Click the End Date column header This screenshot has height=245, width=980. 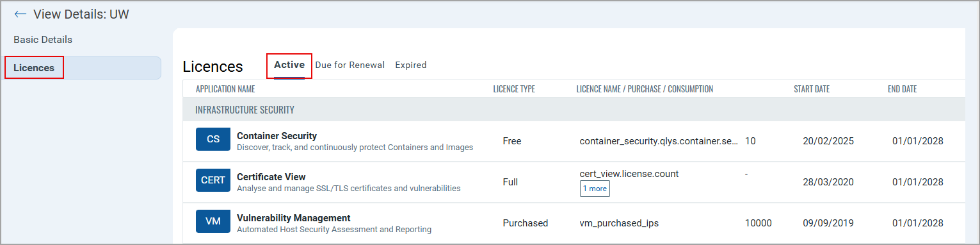coord(902,89)
